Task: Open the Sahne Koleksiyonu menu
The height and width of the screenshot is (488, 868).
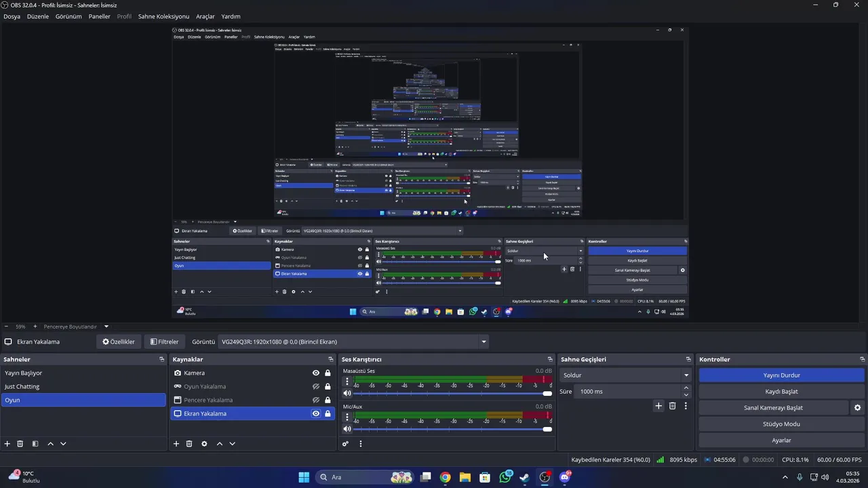Action: pyautogui.click(x=163, y=16)
